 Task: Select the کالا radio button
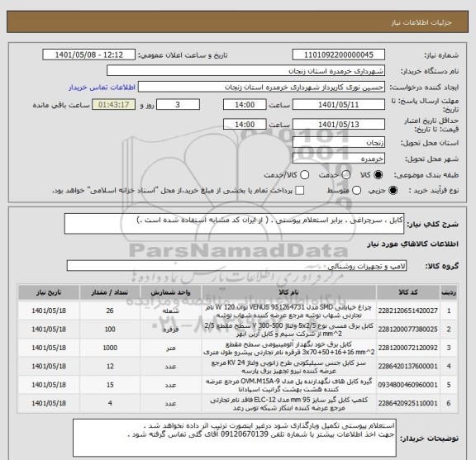[x=378, y=175]
